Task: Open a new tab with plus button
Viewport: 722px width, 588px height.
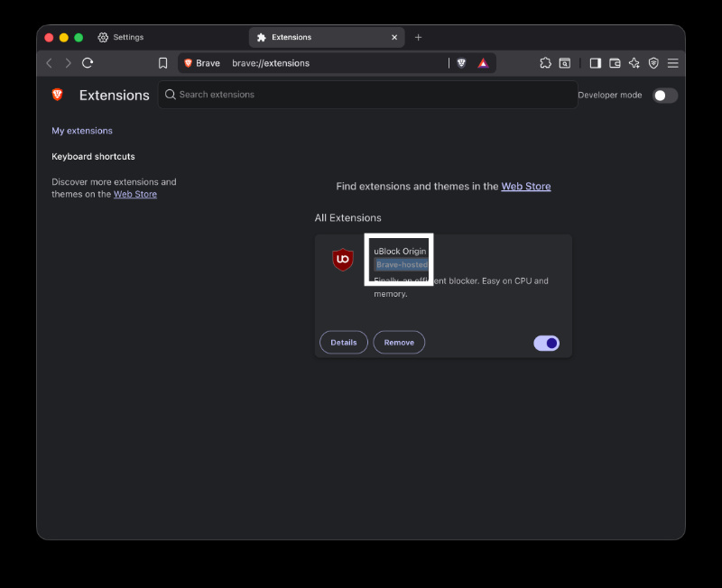Action: (x=418, y=37)
